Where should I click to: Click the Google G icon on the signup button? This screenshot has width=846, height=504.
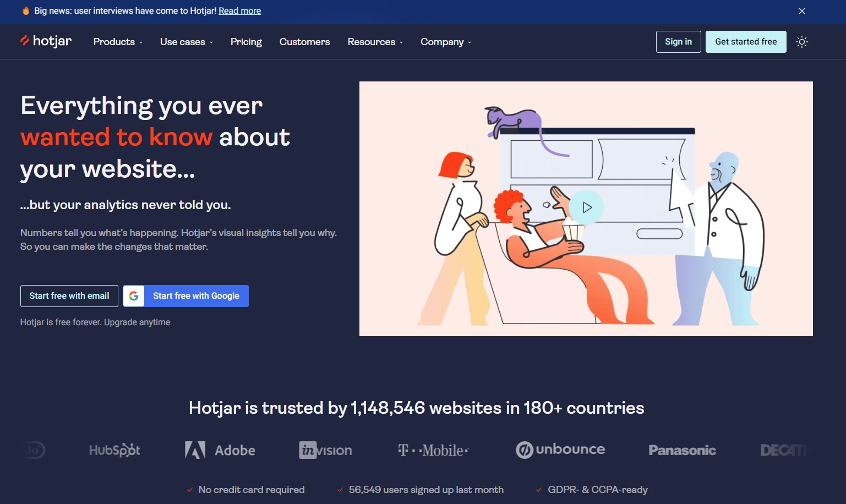click(134, 296)
